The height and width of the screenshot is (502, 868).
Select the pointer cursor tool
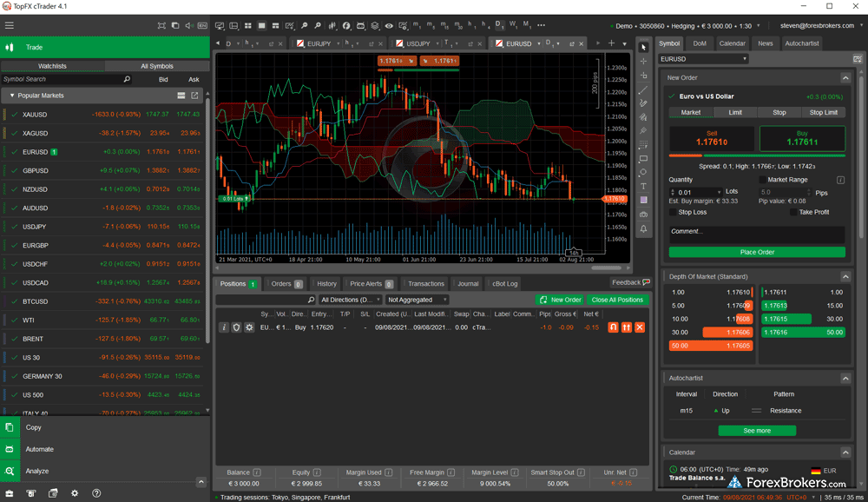tap(643, 47)
